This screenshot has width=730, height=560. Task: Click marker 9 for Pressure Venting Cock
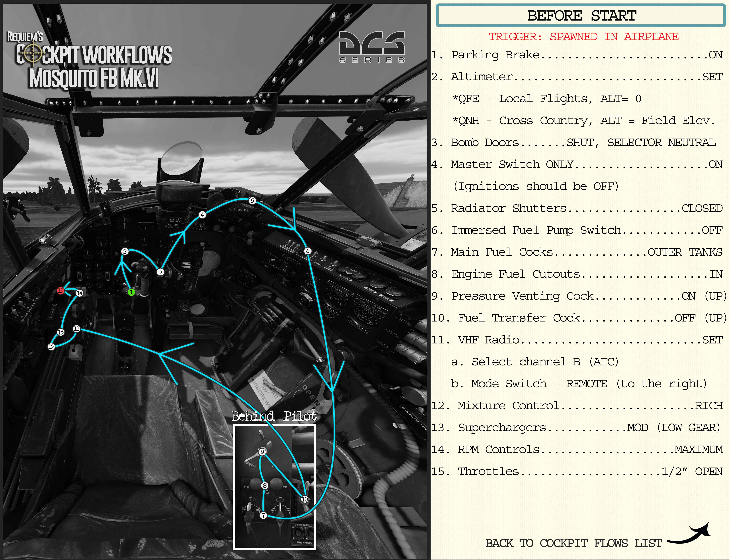[262, 452]
